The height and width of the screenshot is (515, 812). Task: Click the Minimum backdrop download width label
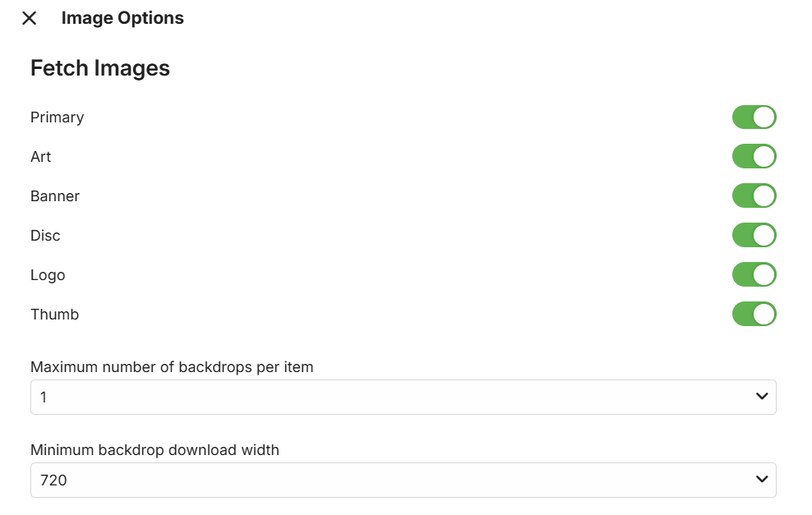pos(155,450)
